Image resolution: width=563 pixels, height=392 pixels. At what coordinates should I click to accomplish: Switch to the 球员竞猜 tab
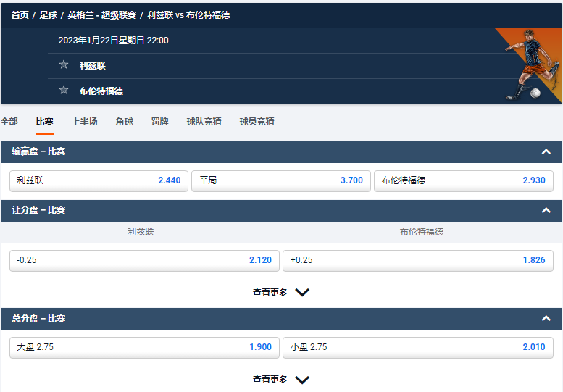click(x=257, y=122)
